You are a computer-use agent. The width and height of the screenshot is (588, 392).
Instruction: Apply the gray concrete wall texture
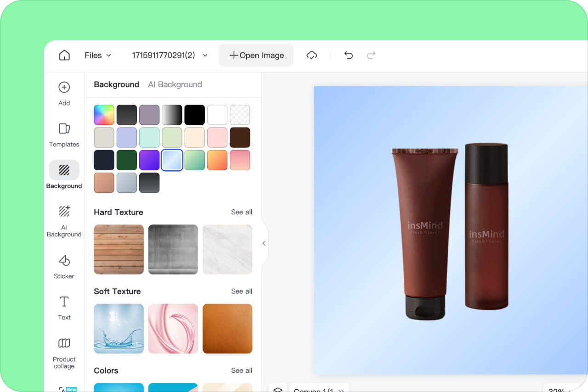coord(173,249)
